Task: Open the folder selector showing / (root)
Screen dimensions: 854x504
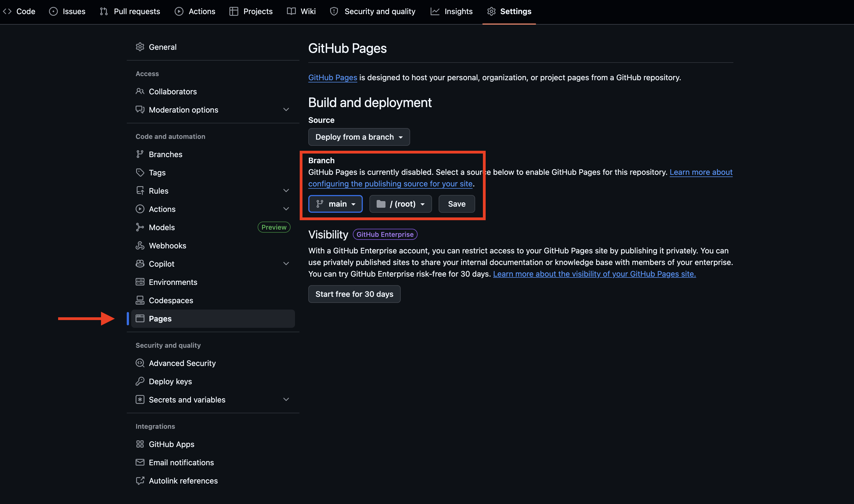Action: click(x=400, y=203)
